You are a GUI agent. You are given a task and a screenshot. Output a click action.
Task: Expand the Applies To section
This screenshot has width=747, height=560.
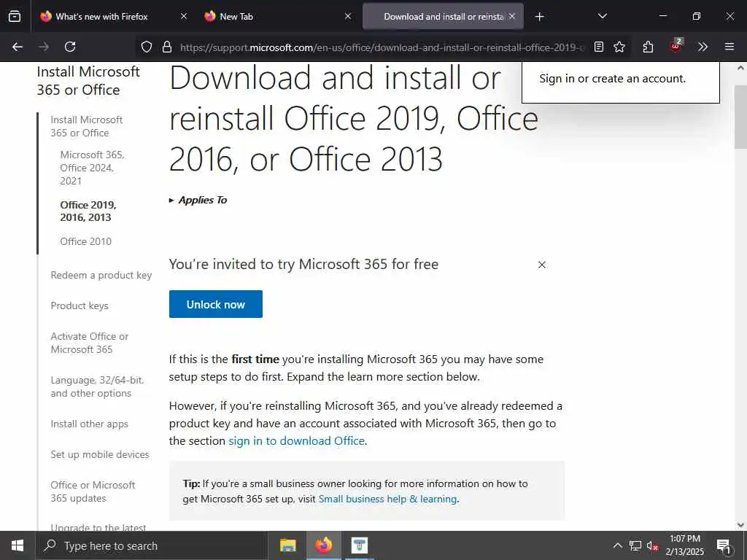pyautogui.click(x=198, y=200)
